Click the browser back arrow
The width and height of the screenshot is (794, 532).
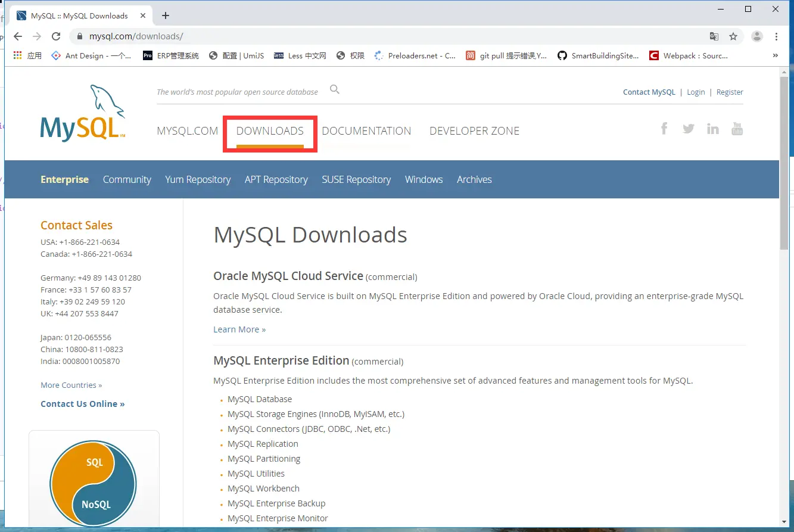click(18, 36)
